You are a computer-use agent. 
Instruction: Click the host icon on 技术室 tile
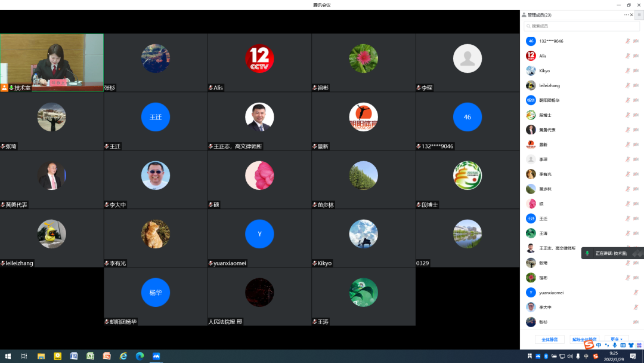pos(4,88)
